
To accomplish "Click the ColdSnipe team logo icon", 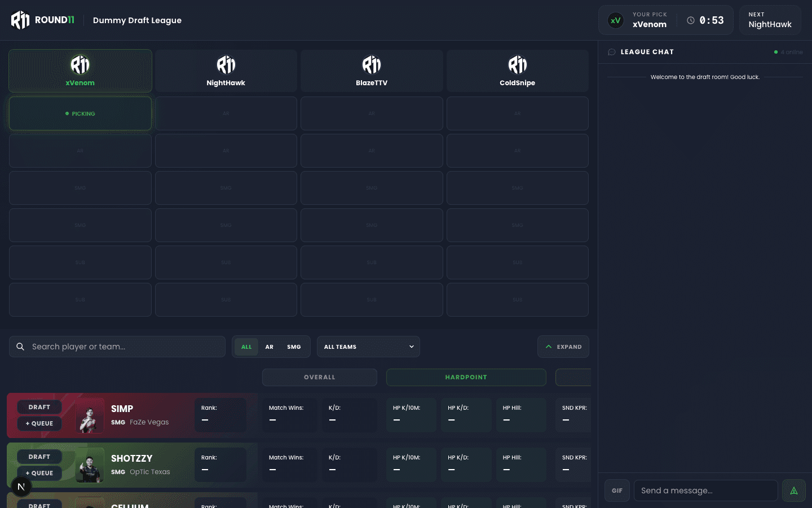I will (517, 65).
